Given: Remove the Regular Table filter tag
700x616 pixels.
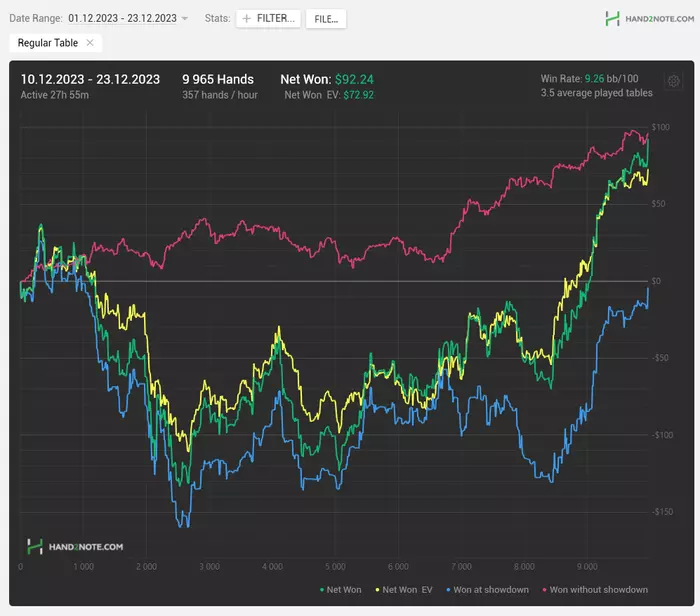Looking at the screenshot, I should pyautogui.click(x=90, y=43).
